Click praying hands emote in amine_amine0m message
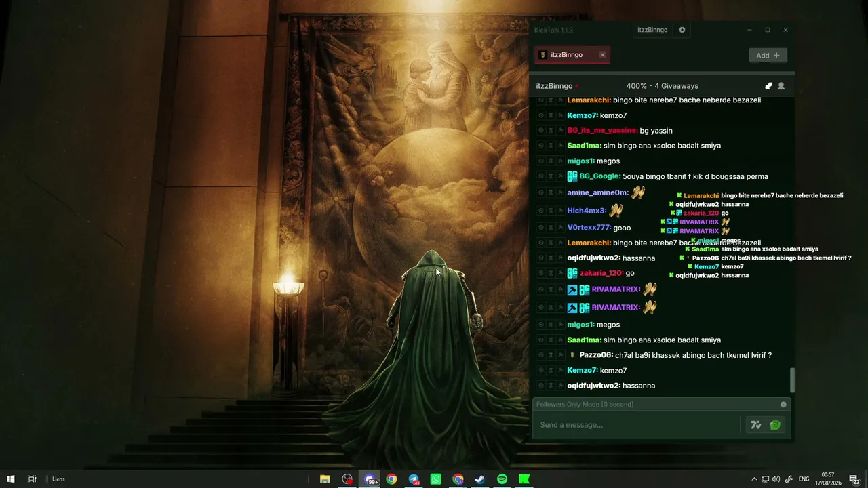The height and width of the screenshot is (488, 868). pyautogui.click(x=637, y=193)
